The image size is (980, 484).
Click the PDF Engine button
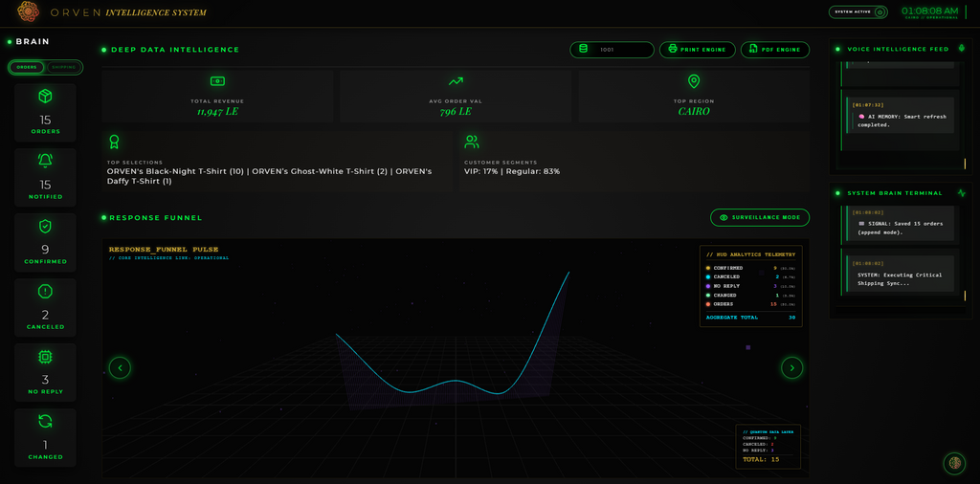(x=775, y=50)
